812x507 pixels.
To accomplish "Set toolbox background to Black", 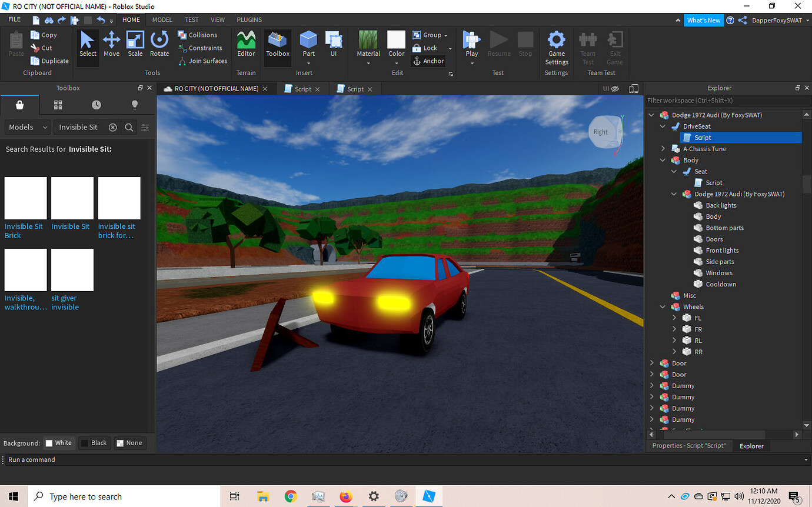I will click(94, 443).
